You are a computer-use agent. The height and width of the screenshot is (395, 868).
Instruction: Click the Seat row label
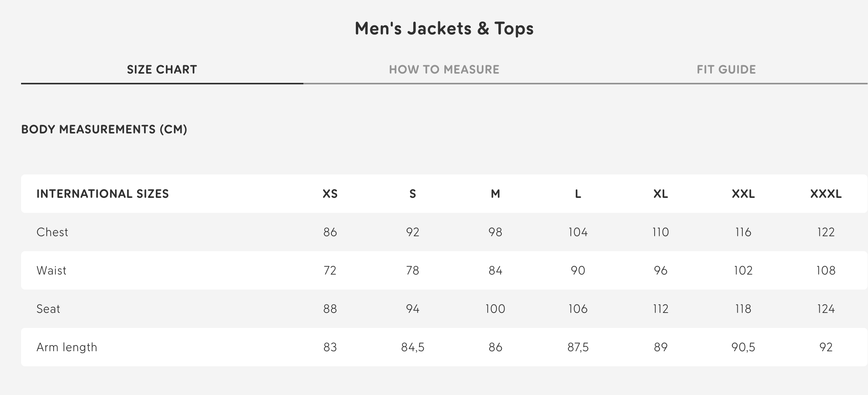tap(48, 309)
